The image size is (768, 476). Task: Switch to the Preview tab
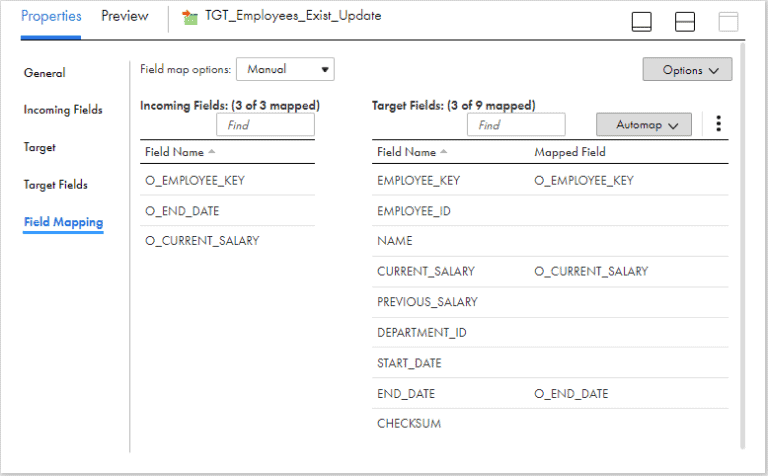pyautogui.click(x=125, y=16)
